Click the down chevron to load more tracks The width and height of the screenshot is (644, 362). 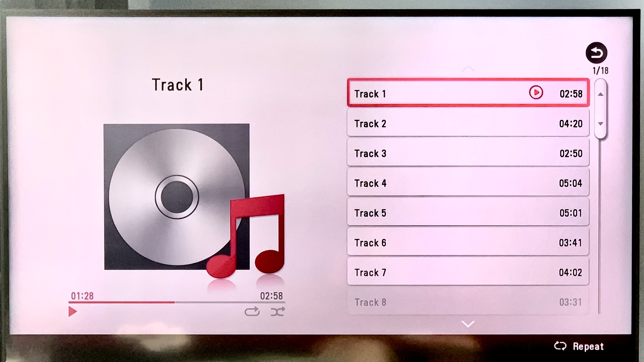[x=468, y=323]
